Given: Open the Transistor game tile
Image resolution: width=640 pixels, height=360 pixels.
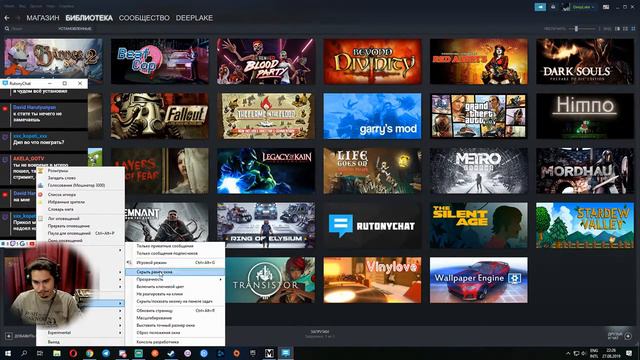Looking at the screenshot, I should 270,280.
